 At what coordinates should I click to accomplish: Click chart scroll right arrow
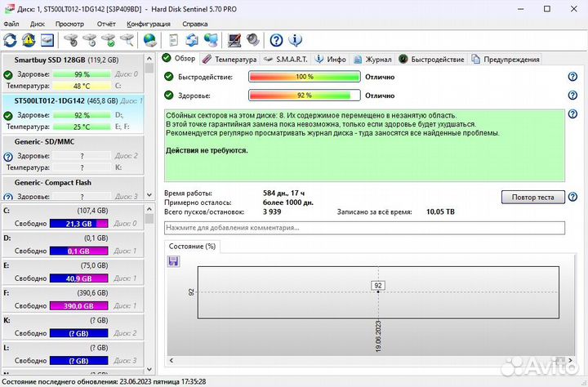point(570,360)
